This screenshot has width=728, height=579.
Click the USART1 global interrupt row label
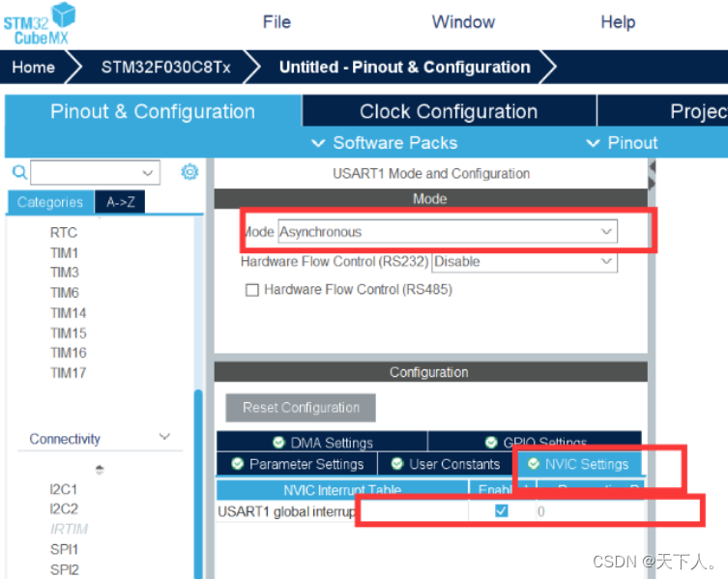click(286, 511)
